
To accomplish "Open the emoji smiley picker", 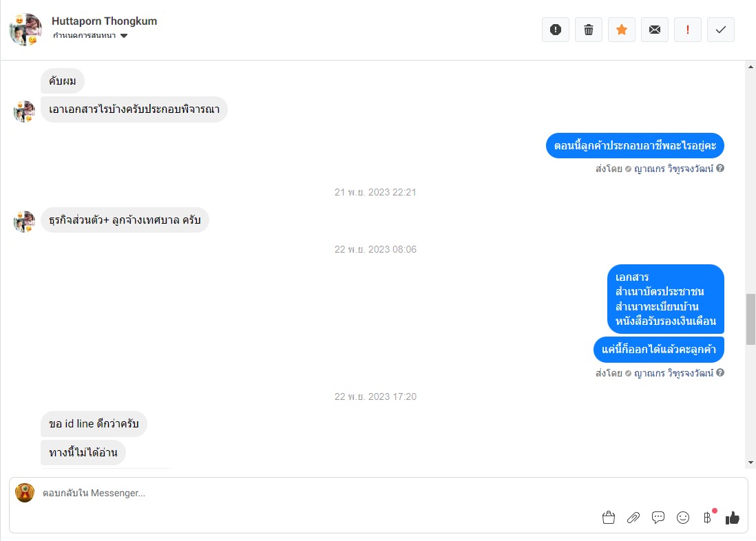I will click(683, 518).
